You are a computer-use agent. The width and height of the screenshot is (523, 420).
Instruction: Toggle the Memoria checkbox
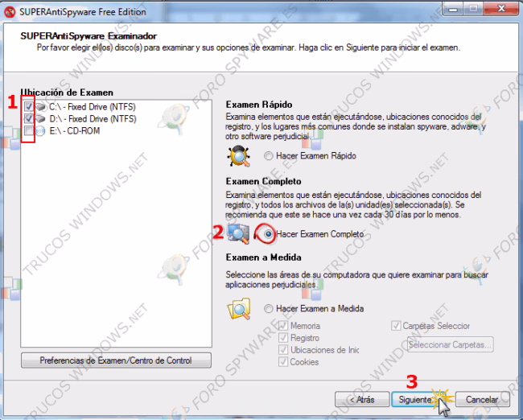pyautogui.click(x=283, y=326)
